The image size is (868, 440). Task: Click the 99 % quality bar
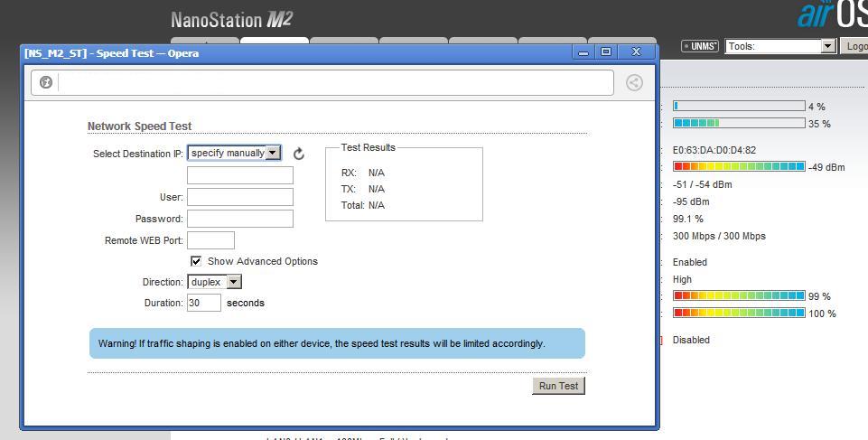click(x=739, y=296)
